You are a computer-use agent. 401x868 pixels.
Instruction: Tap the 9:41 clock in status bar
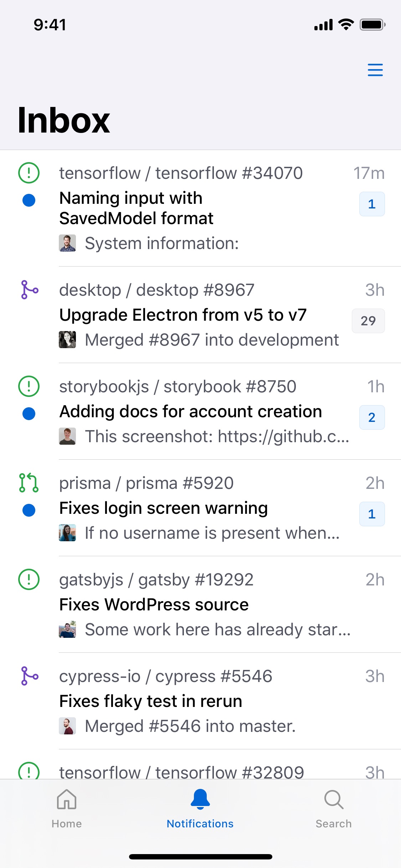pos(50,25)
